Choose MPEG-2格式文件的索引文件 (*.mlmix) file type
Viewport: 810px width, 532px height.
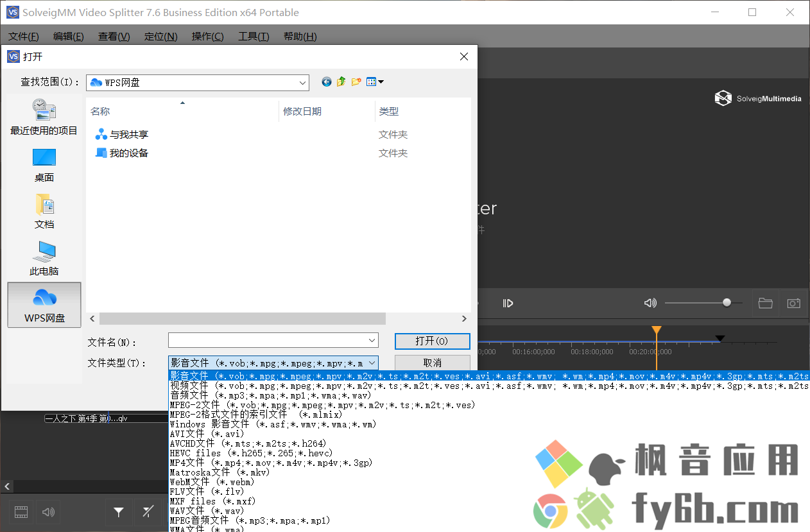tap(489, 415)
